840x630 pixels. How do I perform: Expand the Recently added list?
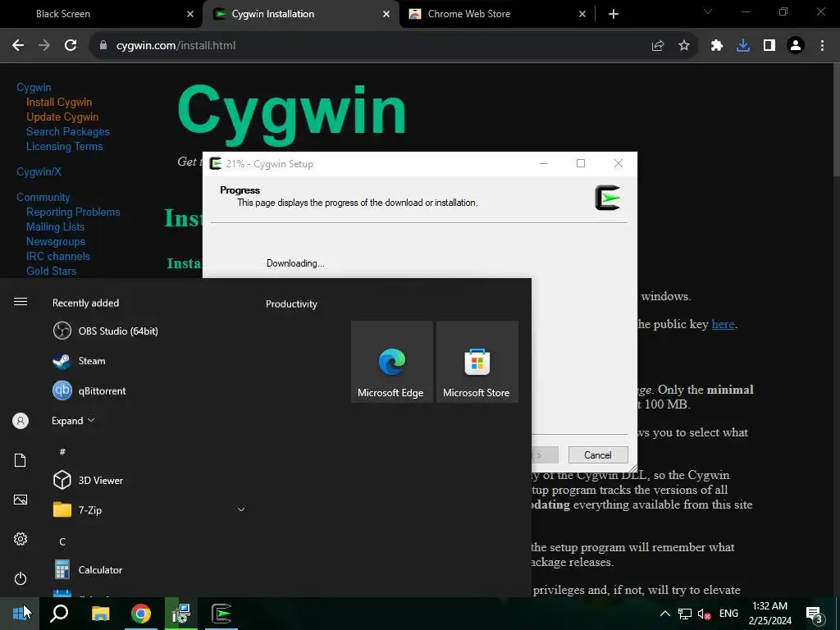pos(73,421)
